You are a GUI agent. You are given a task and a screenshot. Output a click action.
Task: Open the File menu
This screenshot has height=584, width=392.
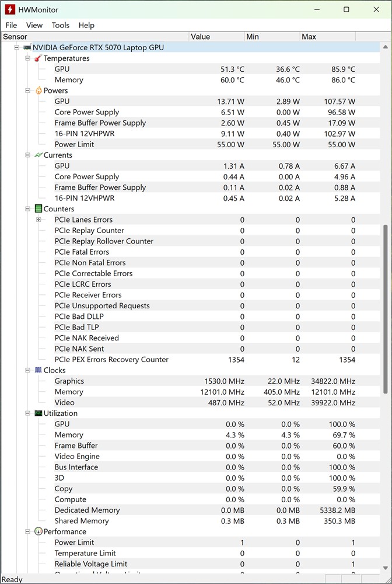tap(11, 25)
